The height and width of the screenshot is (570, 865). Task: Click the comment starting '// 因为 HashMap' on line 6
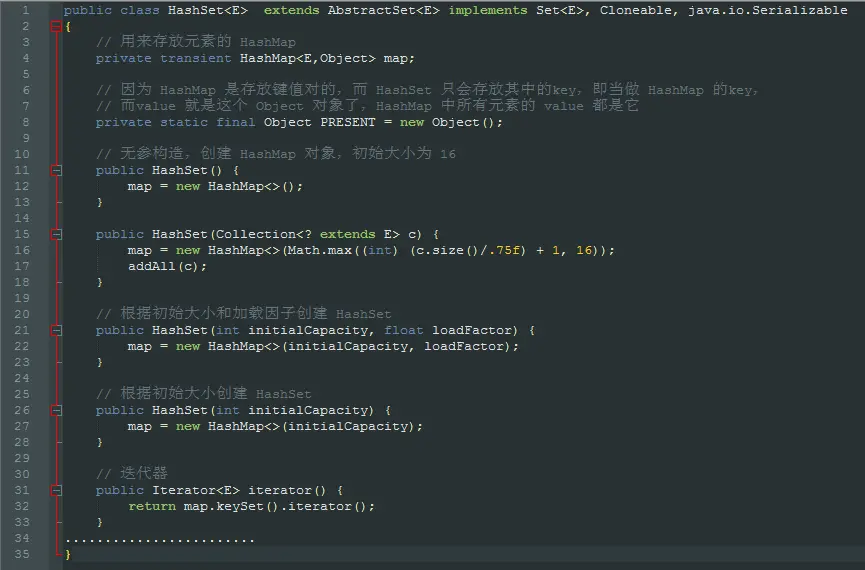pyautogui.click(x=427, y=89)
